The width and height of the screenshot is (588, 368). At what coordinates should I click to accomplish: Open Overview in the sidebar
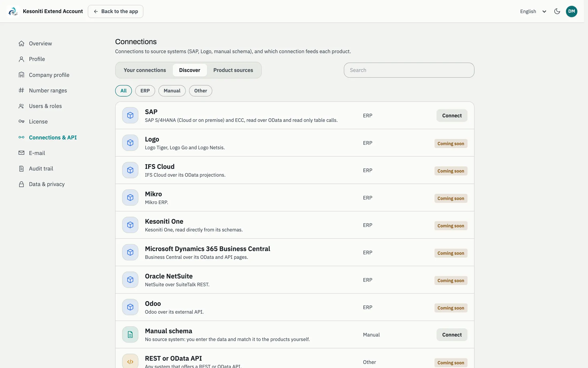(35, 43)
